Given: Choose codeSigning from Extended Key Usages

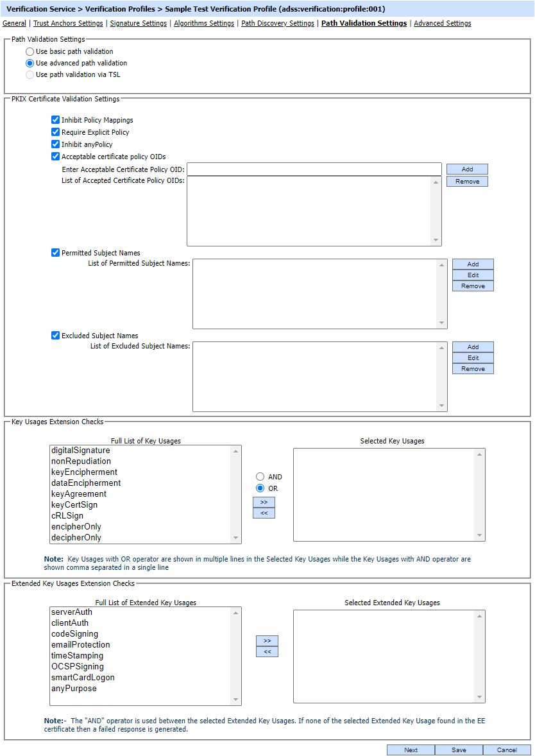Looking at the screenshot, I should tap(75, 634).
